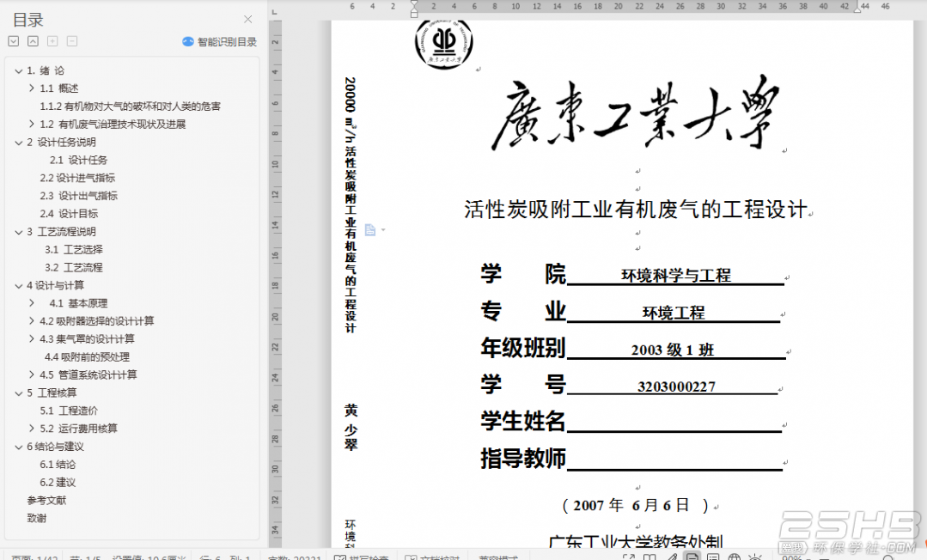
Task: Jump to heading '4.4 吸附前的预处理'
Action: click(87, 357)
